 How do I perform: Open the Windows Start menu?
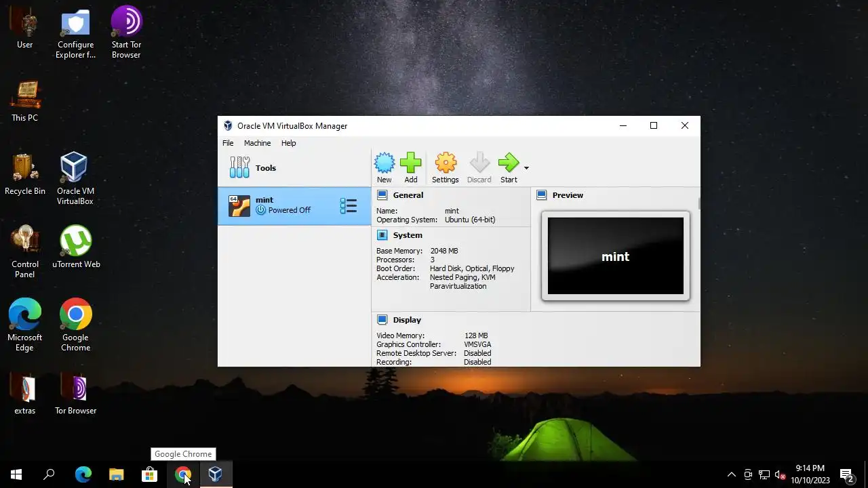click(16, 474)
